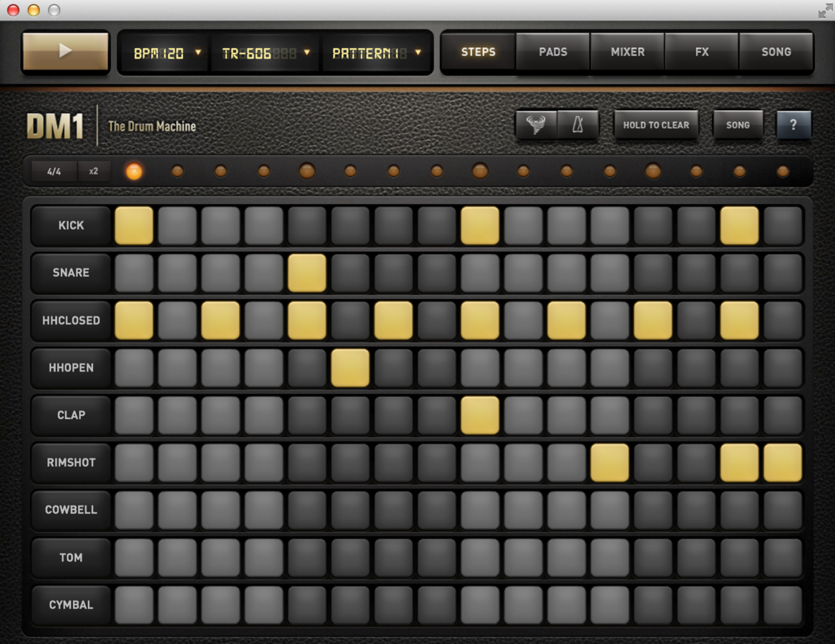Disable HHCLOSED step 7
Screen dimensions: 835x644
[x=394, y=320]
